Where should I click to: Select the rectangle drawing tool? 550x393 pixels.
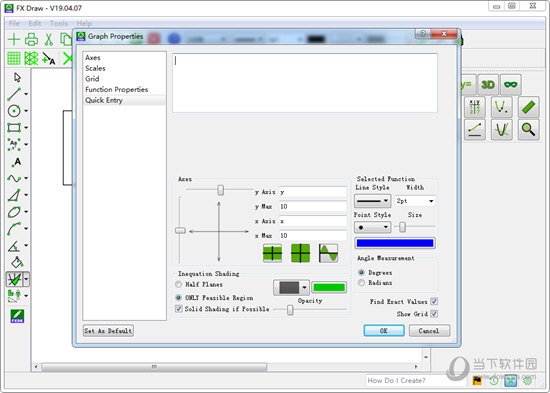[x=14, y=127]
